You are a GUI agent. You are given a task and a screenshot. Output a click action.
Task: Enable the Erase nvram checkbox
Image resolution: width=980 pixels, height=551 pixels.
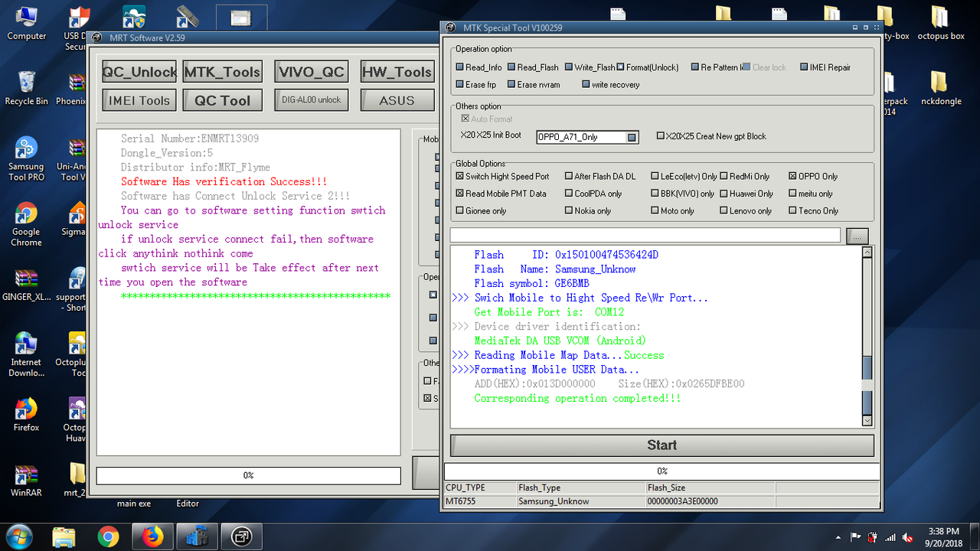[x=511, y=85]
